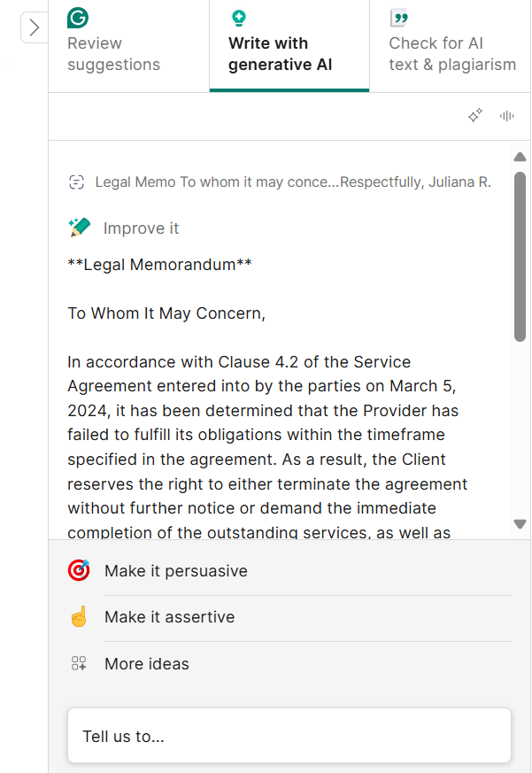Click the pencil icon next to Improve it
This screenshot has height=773, width=532.
pos(80,228)
